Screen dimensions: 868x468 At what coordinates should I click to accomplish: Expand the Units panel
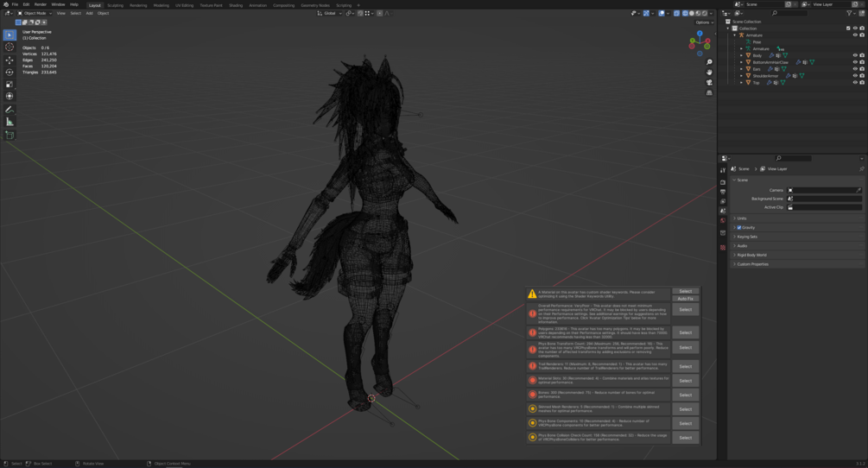(x=796, y=218)
